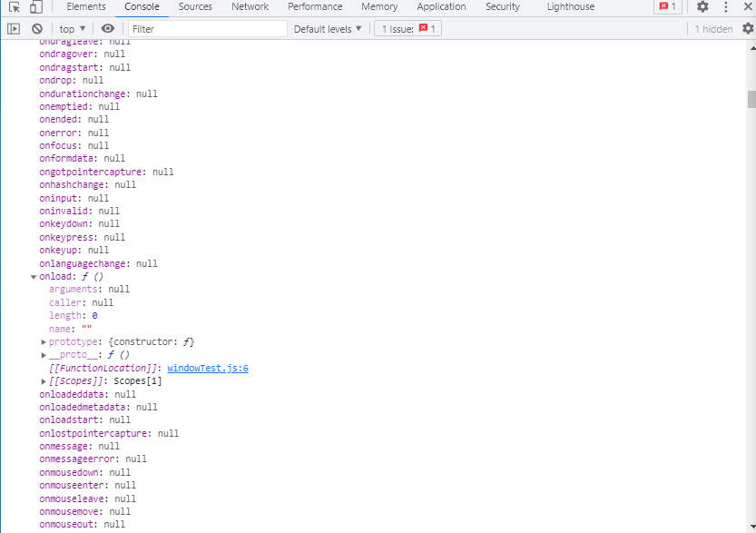Click the vertical scrollbar thumb
This screenshot has height=533, width=756.
click(x=751, y=99)
